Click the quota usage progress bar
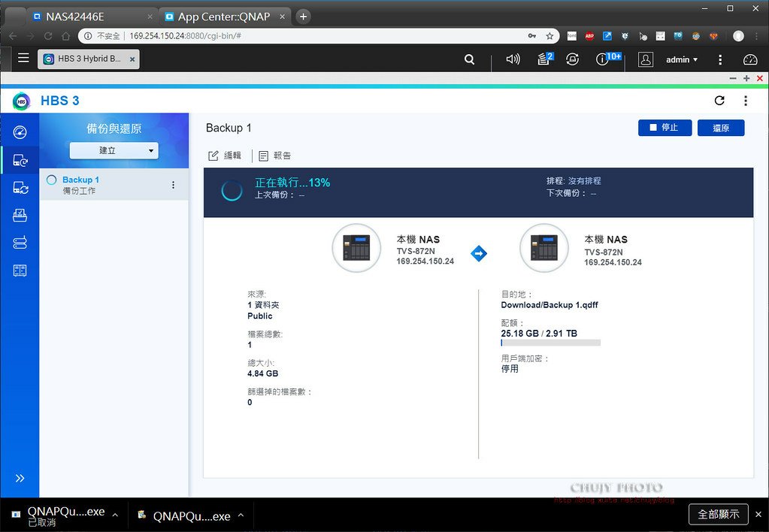 pyautogui.click(x=550, y=343)
